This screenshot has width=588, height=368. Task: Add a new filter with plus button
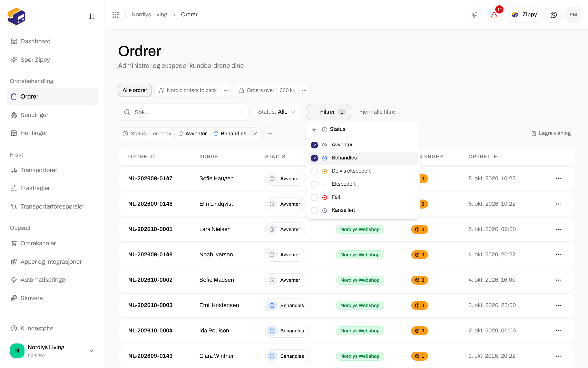[270, 134]
